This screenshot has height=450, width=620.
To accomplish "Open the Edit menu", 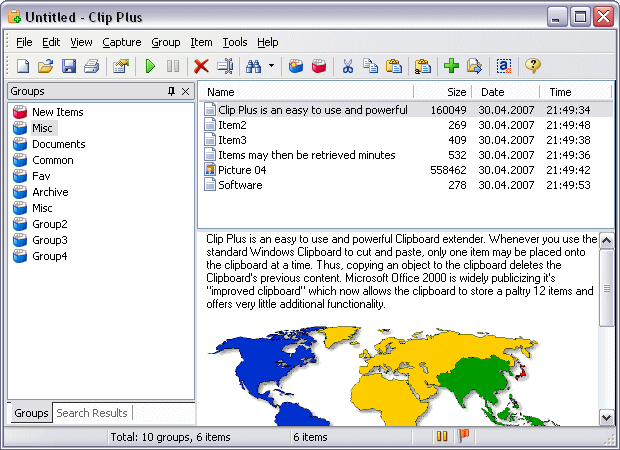I will [x=51, y=42].
